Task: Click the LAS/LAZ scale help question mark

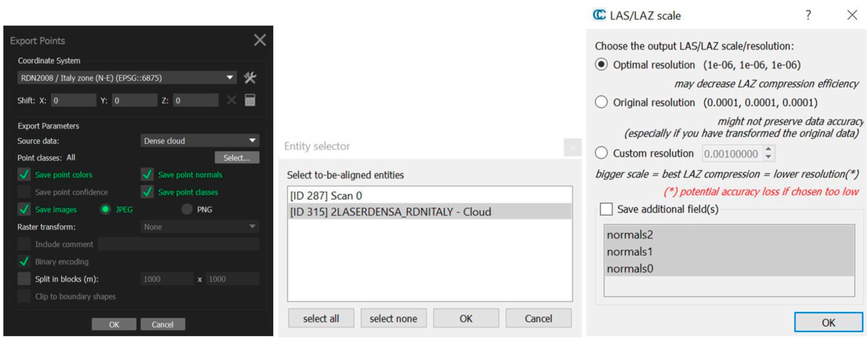Action: (808, 15)
